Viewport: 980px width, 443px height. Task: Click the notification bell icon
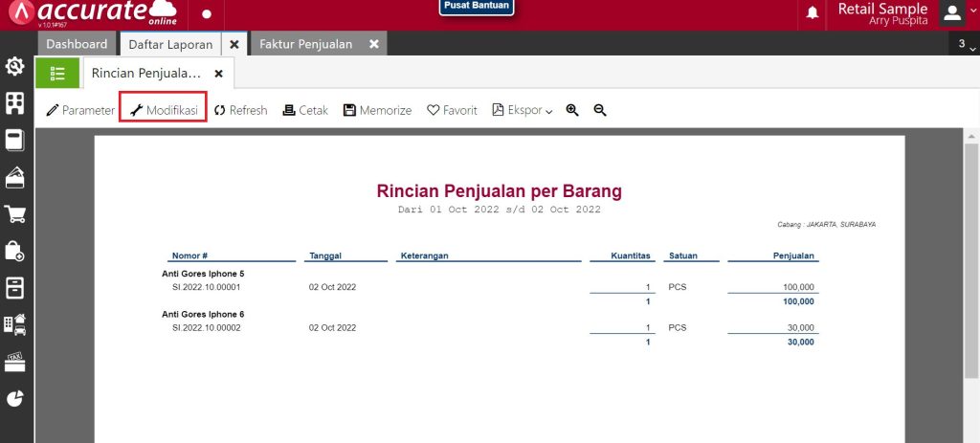813,13
